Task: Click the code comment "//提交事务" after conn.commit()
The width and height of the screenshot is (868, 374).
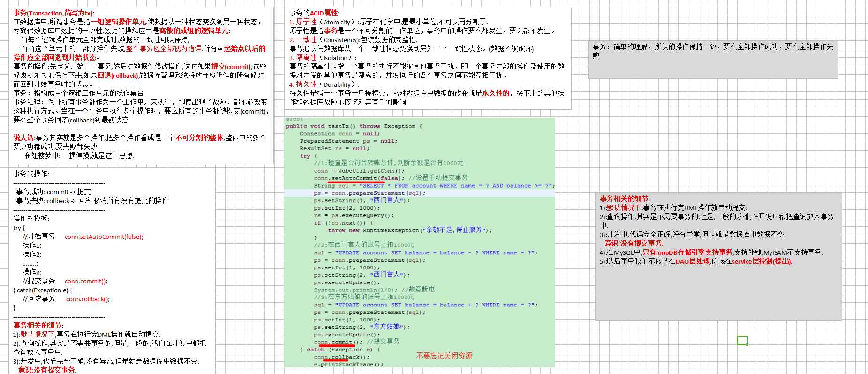Action: tap(383, 342)
